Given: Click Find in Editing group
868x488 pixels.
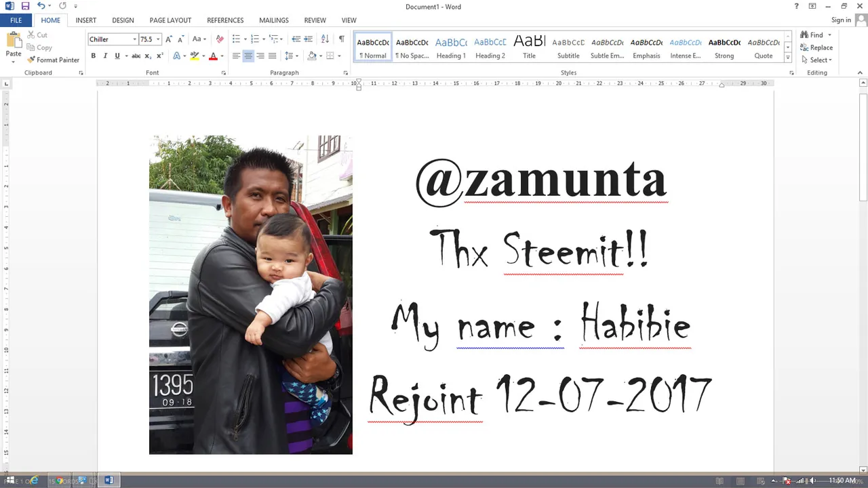Looking at the screenshot, I should pyautogui.click(x=811, y=35).
